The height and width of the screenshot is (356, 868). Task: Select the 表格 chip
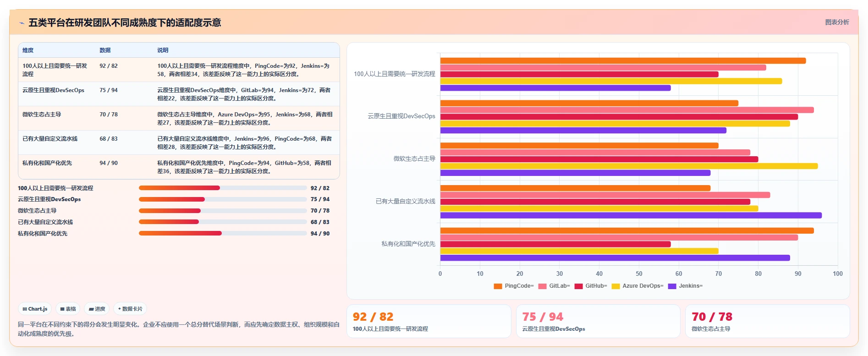tap(68, 309)
